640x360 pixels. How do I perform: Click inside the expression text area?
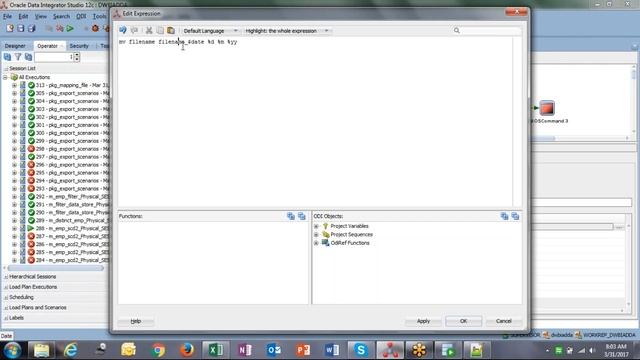click(x=315, y=122)
